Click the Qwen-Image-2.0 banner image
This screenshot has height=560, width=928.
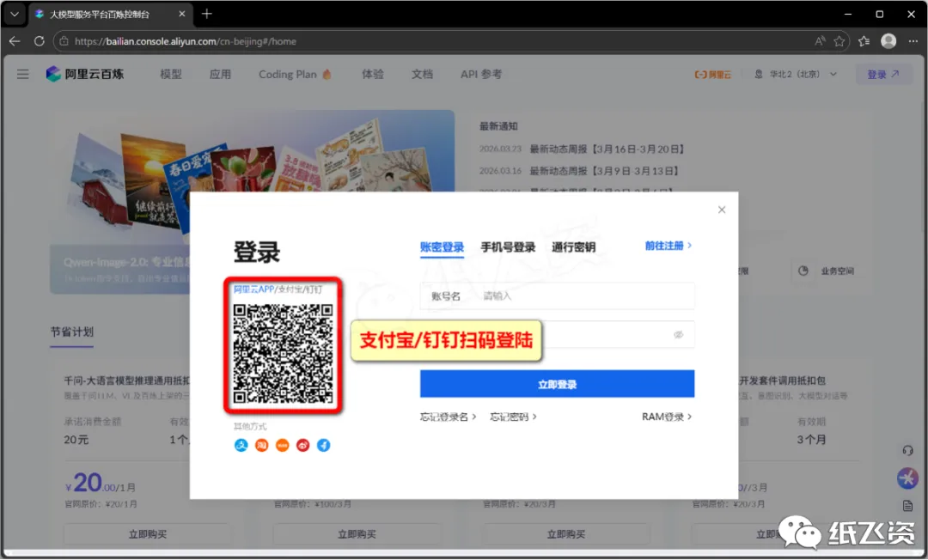[252, 201]
